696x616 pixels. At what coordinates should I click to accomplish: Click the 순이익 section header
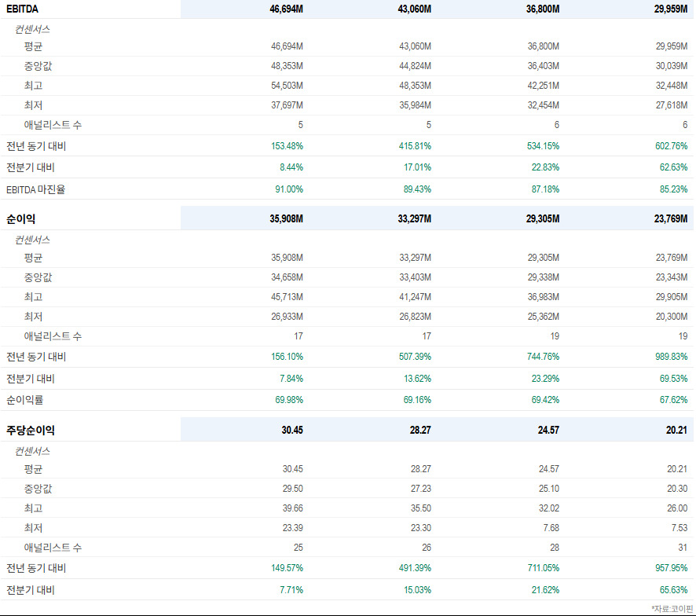click(21, 219)
